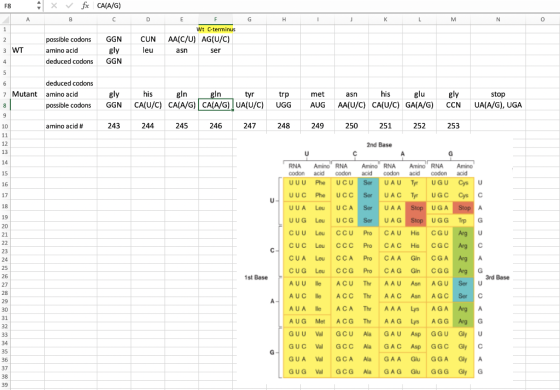Select the yellow 'Wt C-terminus' cell
Image resolution: width=560 pixels, height=390 pixels.
tap(216, 29)
